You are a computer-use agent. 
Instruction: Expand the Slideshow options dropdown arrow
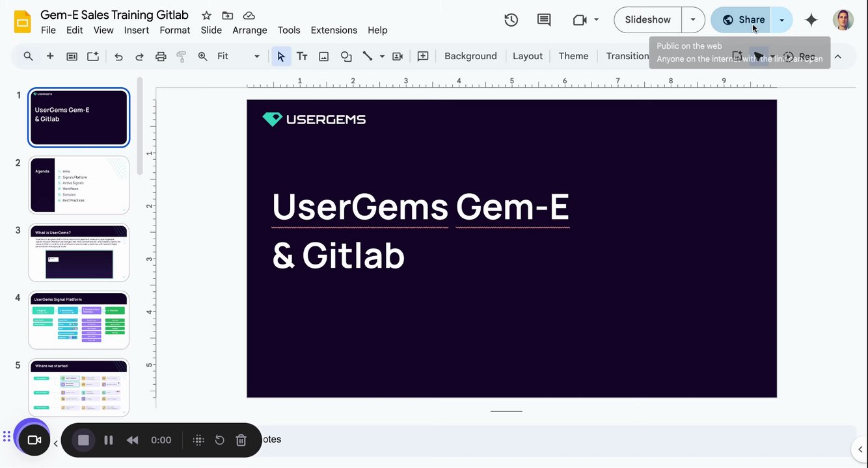click(x=693, y=19)
